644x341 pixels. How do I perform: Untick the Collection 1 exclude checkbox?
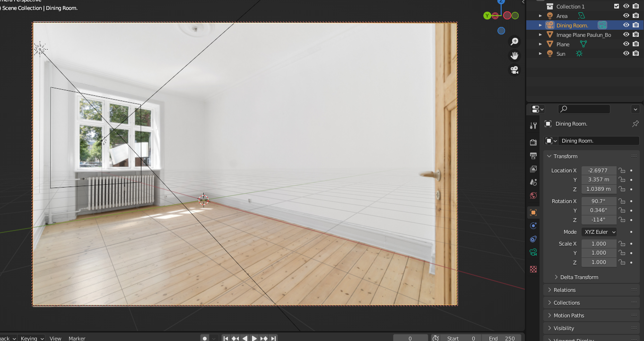pyautogui.click(x=617, y=6)
